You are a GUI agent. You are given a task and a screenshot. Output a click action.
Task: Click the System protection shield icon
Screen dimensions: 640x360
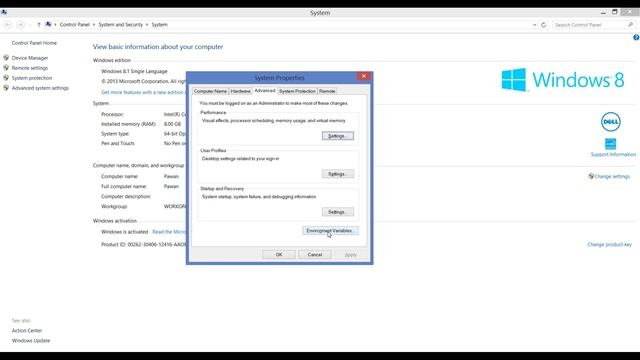pyautogui.click(x=6, y=78)
